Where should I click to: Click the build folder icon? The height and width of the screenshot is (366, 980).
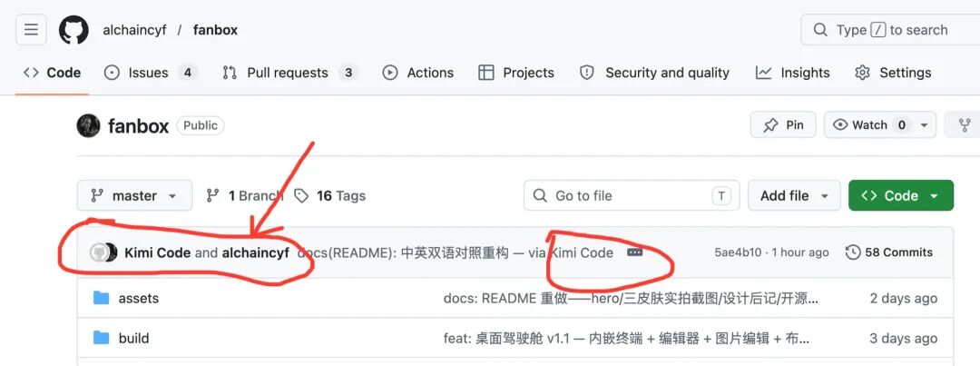click(102, 338)
